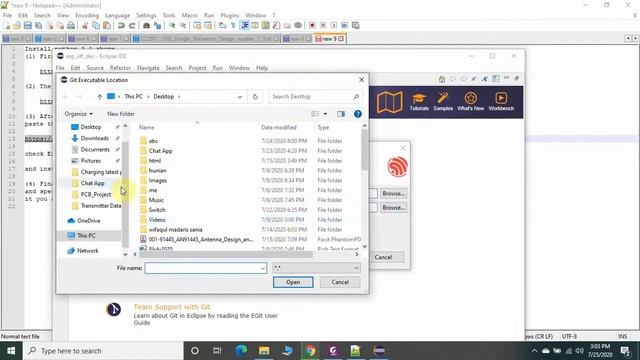Screen dimensions: 640x360
Task: Open Task View on taskbar
Action: point(217,351)
